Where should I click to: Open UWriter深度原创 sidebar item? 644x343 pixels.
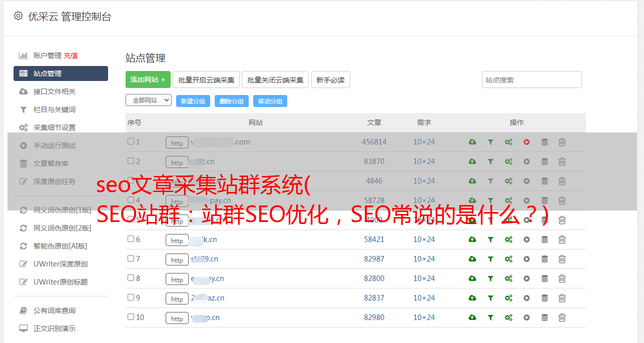[x=61, y=264]
